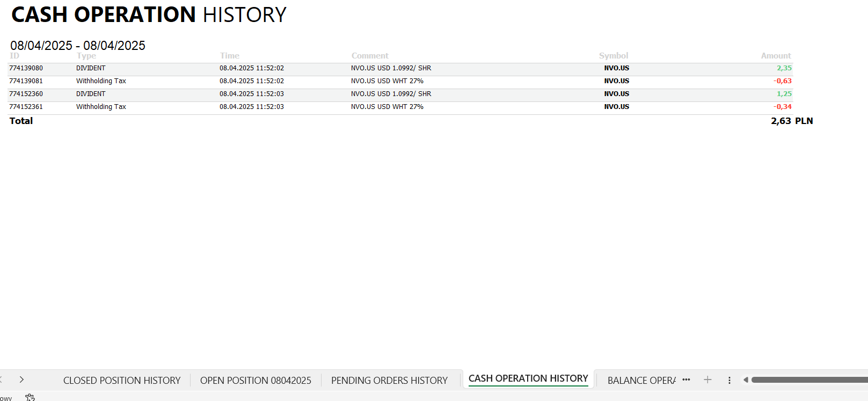Open the hidden sheets ellipsis menu

coord(686,380)
